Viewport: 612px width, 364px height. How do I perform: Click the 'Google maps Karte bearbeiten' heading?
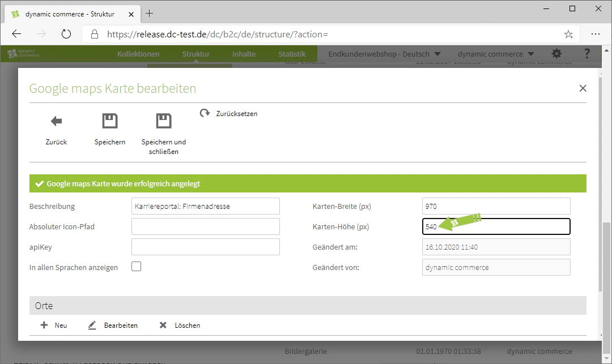(x=113, y=88)
